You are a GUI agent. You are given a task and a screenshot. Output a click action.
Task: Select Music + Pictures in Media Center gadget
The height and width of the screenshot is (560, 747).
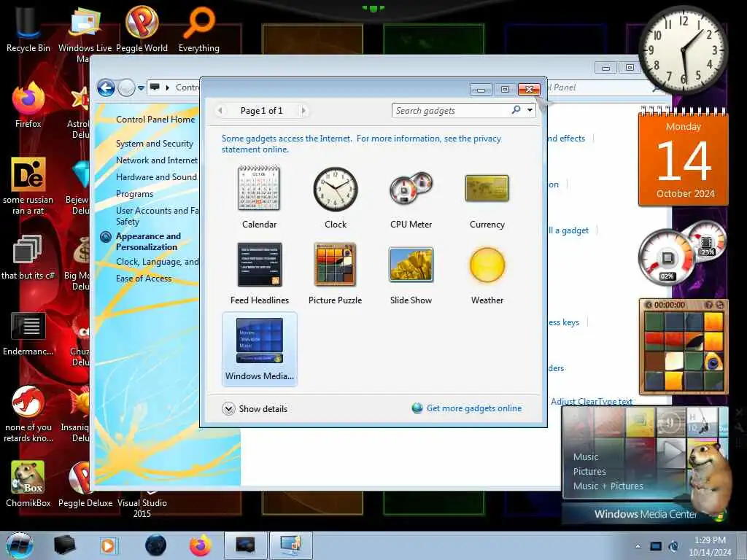click(608, 486)
